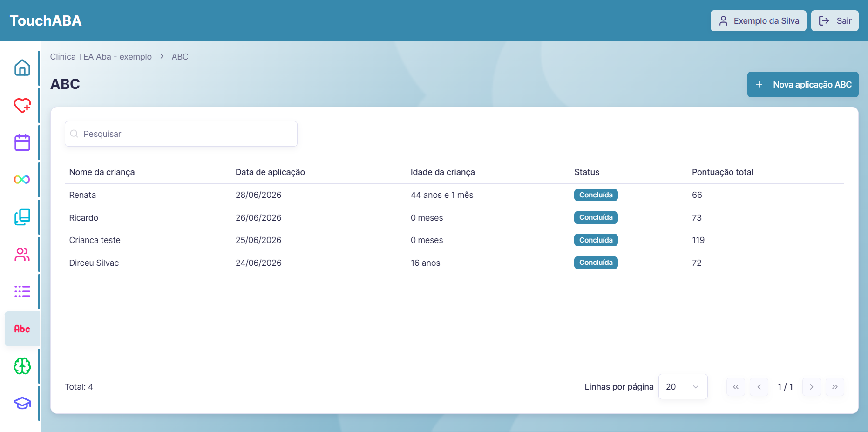Click score 73 cell

(697, 218)
